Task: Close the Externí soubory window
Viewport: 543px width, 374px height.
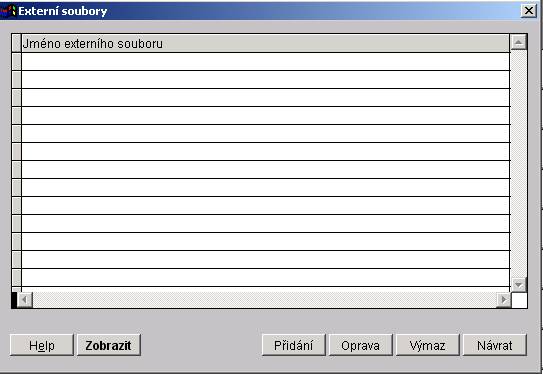Action: pyautogui.click(x=529, y=11)
